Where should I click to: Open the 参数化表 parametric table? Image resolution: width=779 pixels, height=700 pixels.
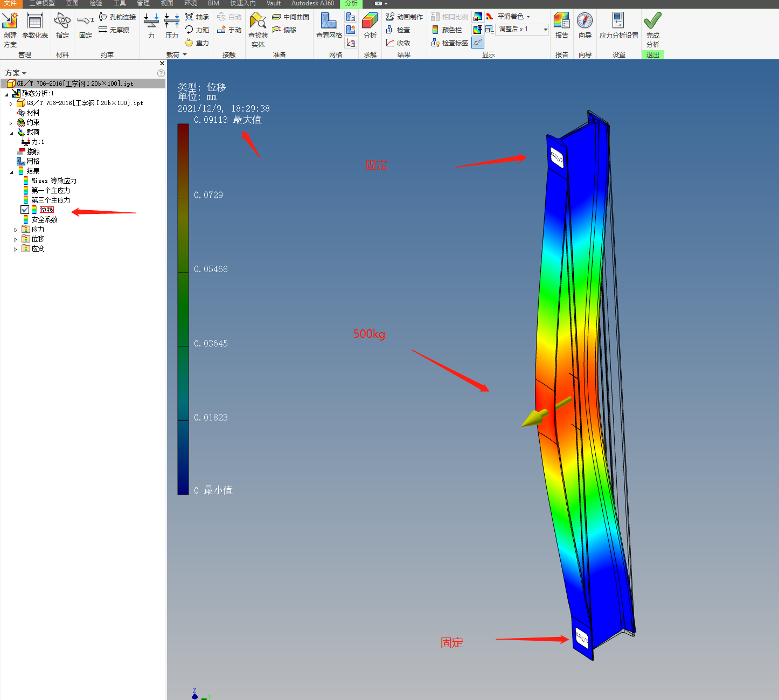35,26
